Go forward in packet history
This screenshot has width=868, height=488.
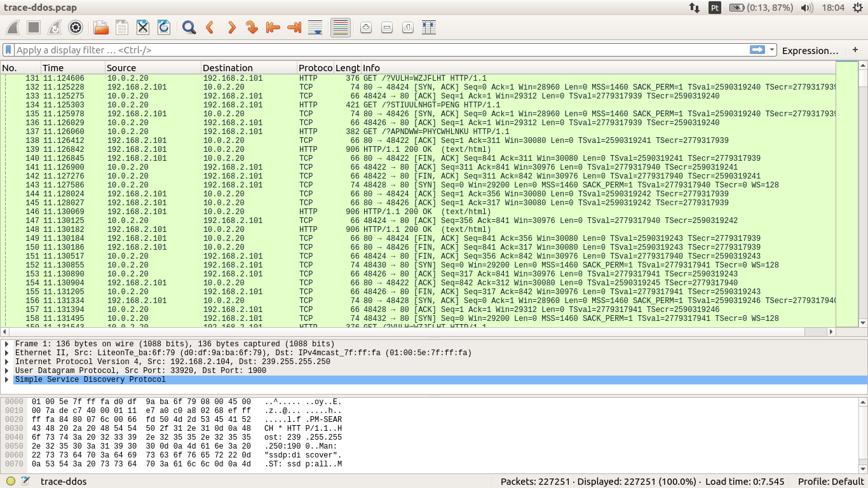(231, 27)
